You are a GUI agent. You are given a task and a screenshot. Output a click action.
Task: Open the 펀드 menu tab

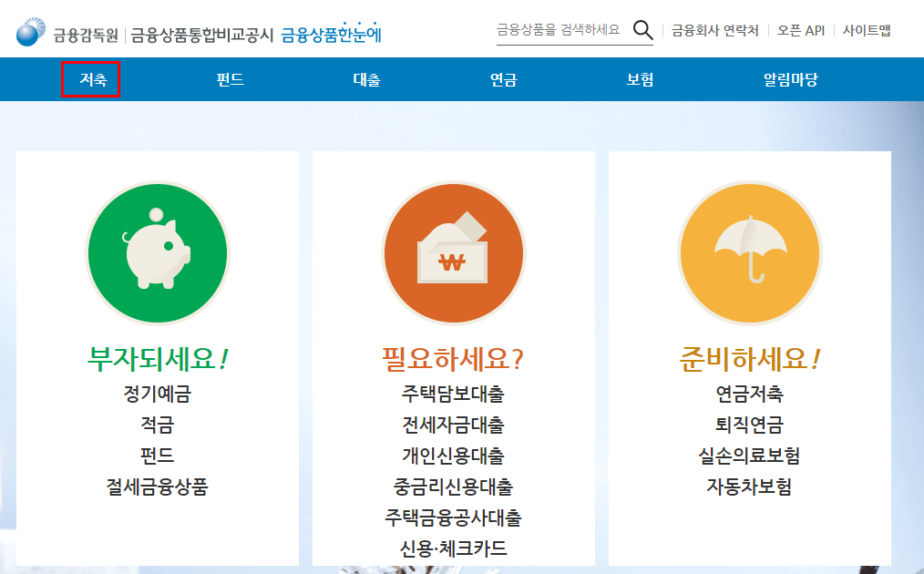pyautogui.click(x=229, y=80)
